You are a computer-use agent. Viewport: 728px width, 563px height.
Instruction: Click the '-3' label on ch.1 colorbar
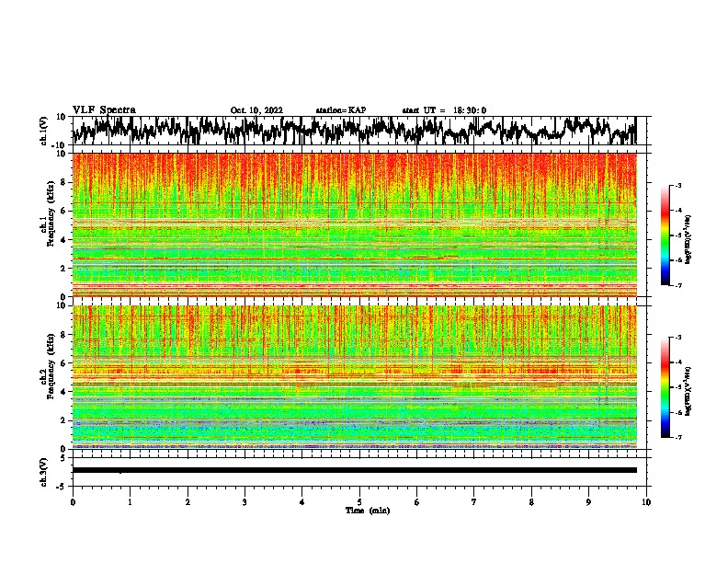677,186
